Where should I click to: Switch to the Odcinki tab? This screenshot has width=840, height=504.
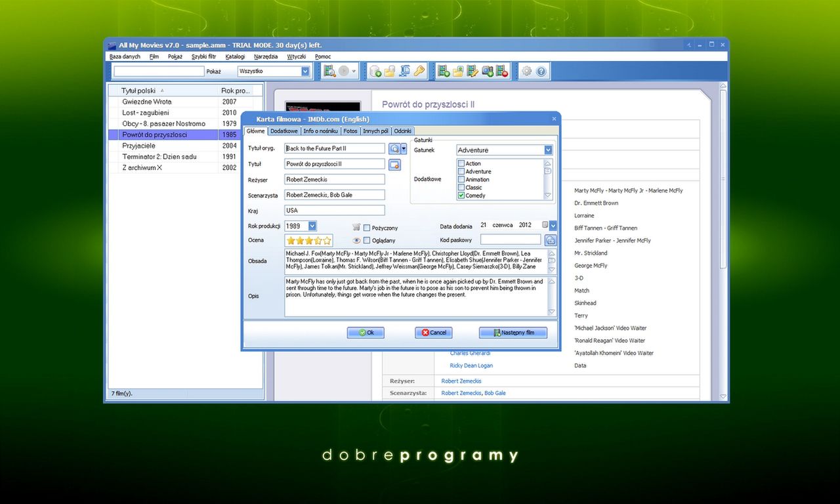(403, 131)
